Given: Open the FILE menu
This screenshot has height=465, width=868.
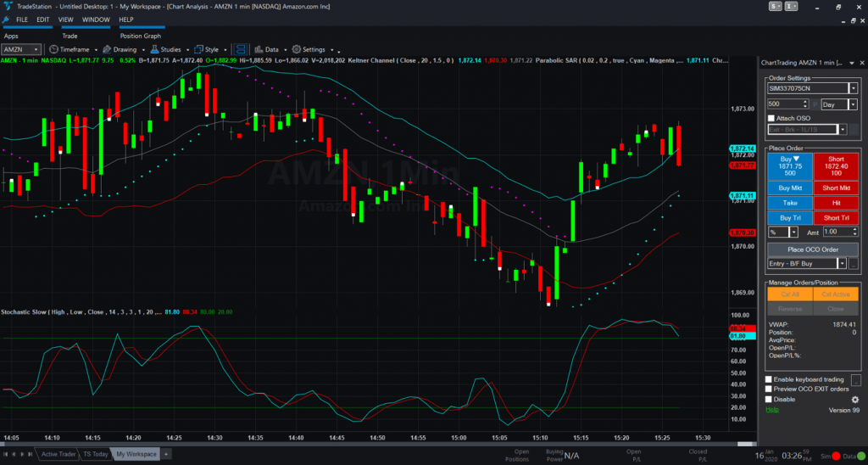Looking at the screenshot, I should pyautogui.click(x=22, y=20).
